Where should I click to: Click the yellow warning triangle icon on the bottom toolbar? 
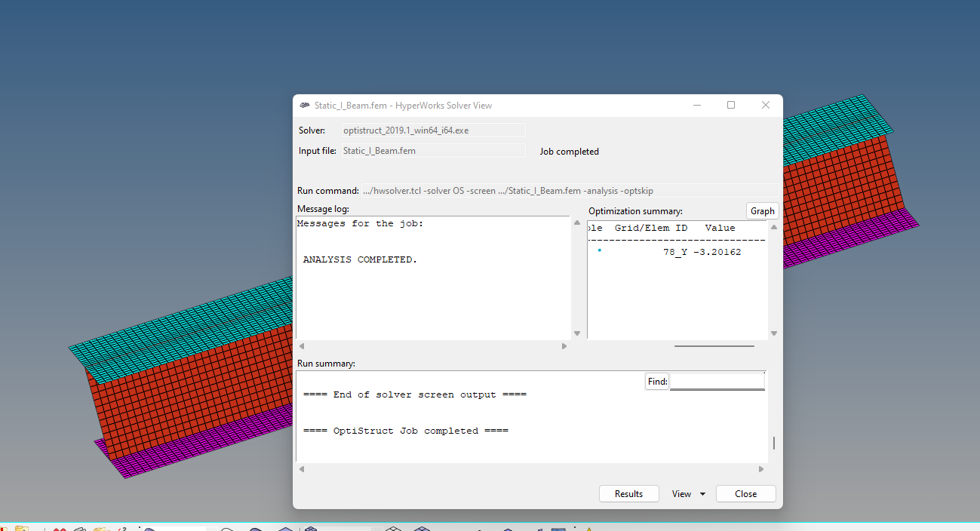pos(588,526)
